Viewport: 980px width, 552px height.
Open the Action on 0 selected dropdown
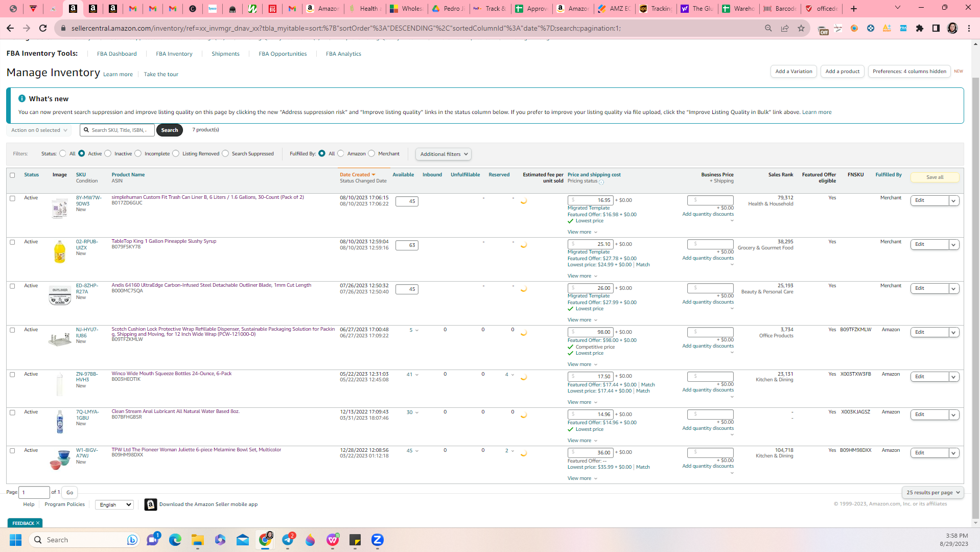[39, 130]
